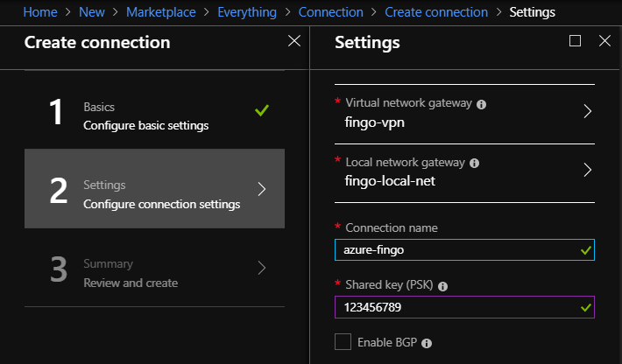
Task: Click info icon beside Local network gateway
Action: (474, 163)
